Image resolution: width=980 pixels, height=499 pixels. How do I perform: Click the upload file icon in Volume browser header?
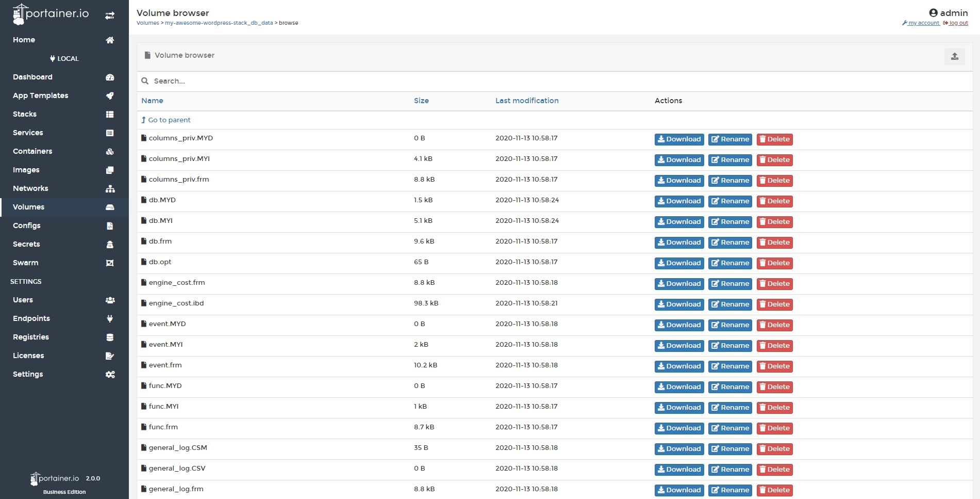click(954, 57)
